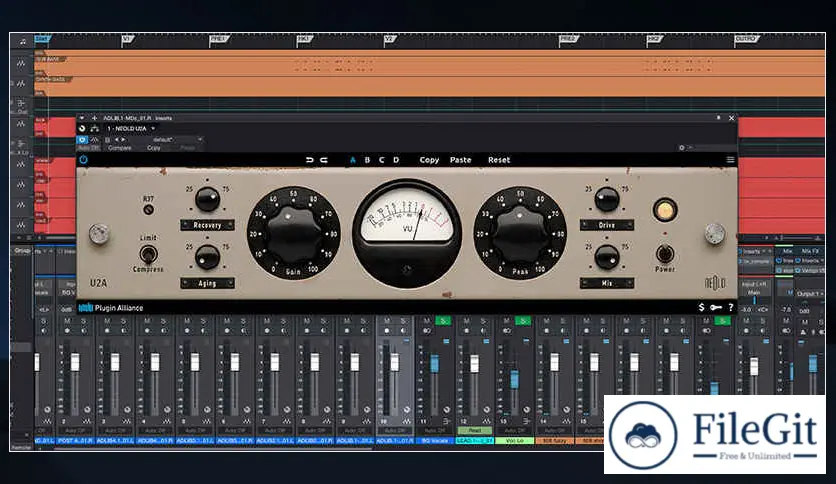The height and width of the screenshot is (484, 836).
Task: Undo the last plugin change
Action: pos(309,160)
